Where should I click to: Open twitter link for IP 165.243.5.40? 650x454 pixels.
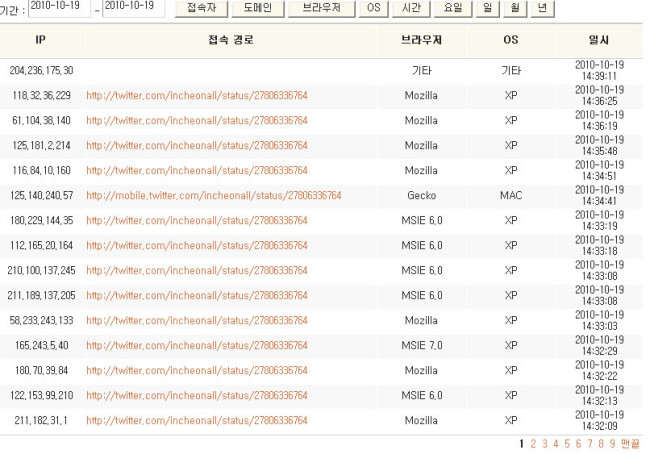click(x=197, y=345)
